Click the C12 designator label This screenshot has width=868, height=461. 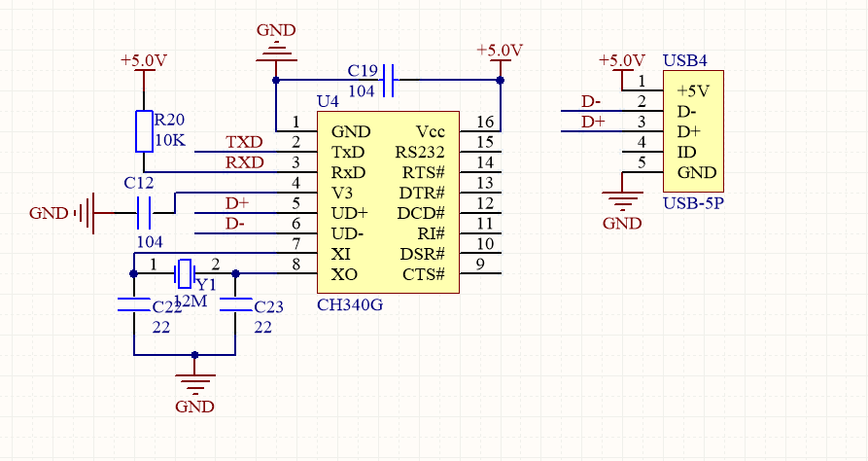[138, 183]
